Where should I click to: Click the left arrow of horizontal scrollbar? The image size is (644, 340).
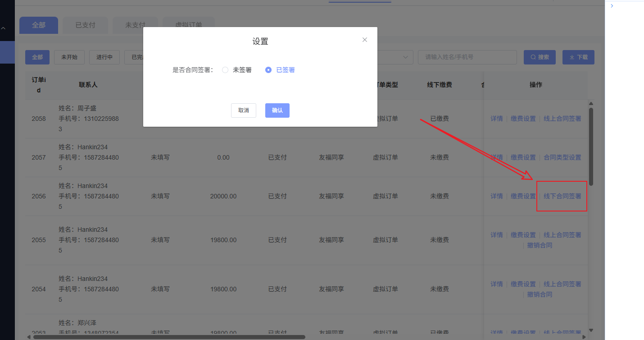(29, 337)
